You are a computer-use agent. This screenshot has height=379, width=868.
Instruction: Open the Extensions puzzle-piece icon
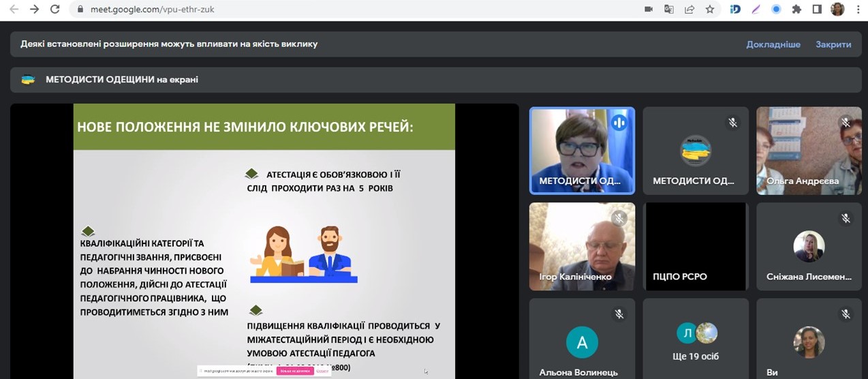796,10
